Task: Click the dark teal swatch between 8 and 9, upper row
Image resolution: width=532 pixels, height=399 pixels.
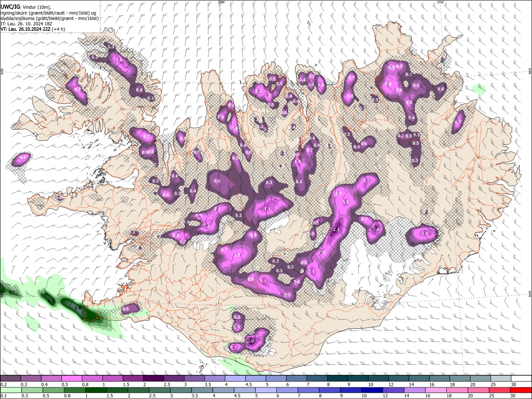Action: pyautogui.click(x=337, y=379)
